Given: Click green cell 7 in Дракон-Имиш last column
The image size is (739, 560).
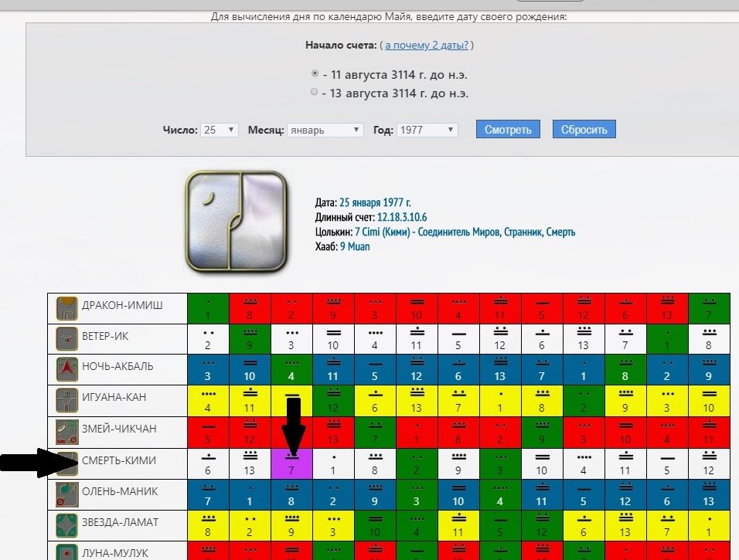Looking at the screenshot, I should tap(710, 308).
